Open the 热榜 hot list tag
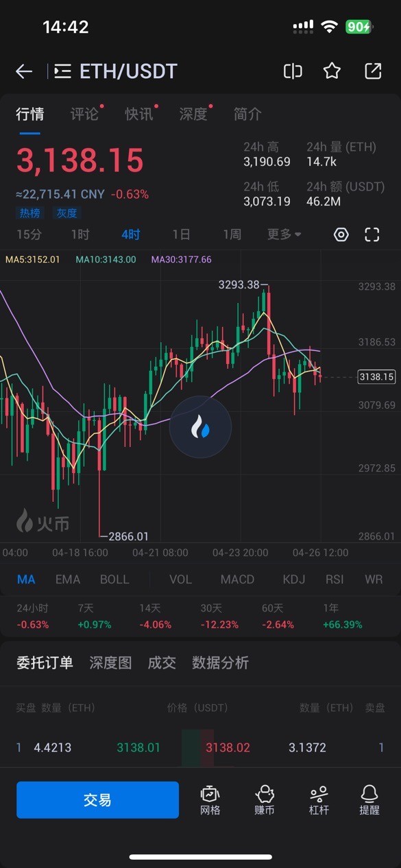The image size is (401, 868). (29, 213)
